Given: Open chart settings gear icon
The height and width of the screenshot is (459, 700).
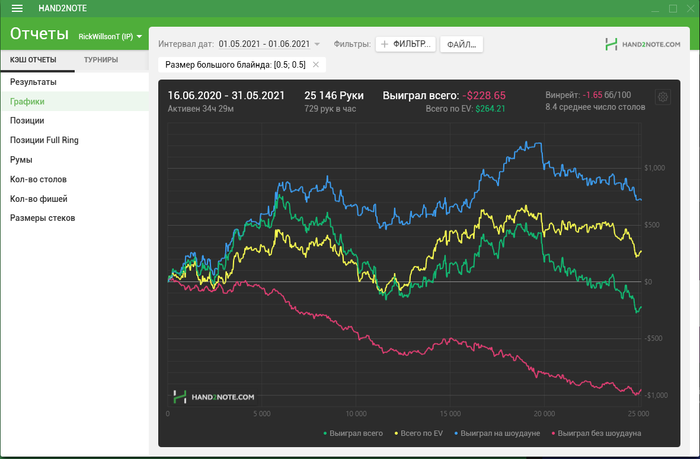Looking at the screenshot, I should [x=662, y=97].
